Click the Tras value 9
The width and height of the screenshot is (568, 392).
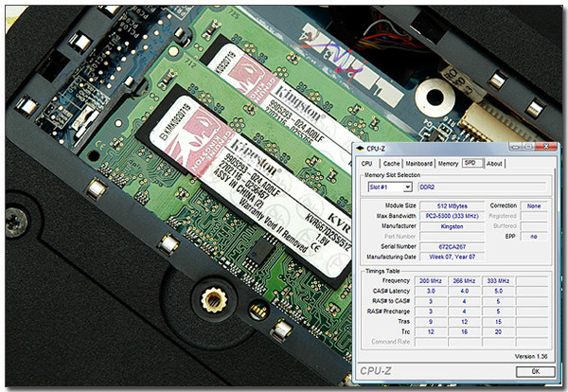[x=431, y=321]
